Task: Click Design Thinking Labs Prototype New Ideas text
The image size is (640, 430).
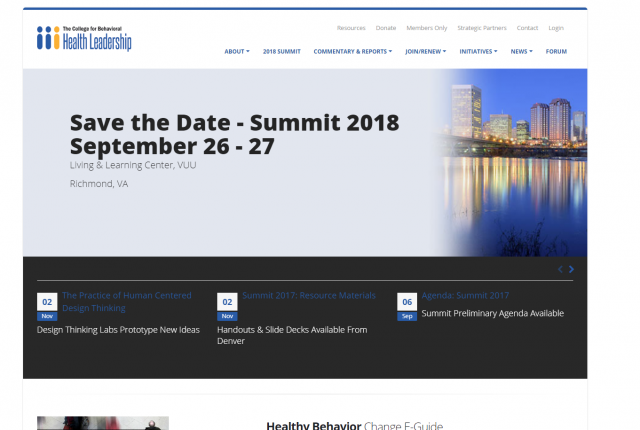Action: coord(118,330)
